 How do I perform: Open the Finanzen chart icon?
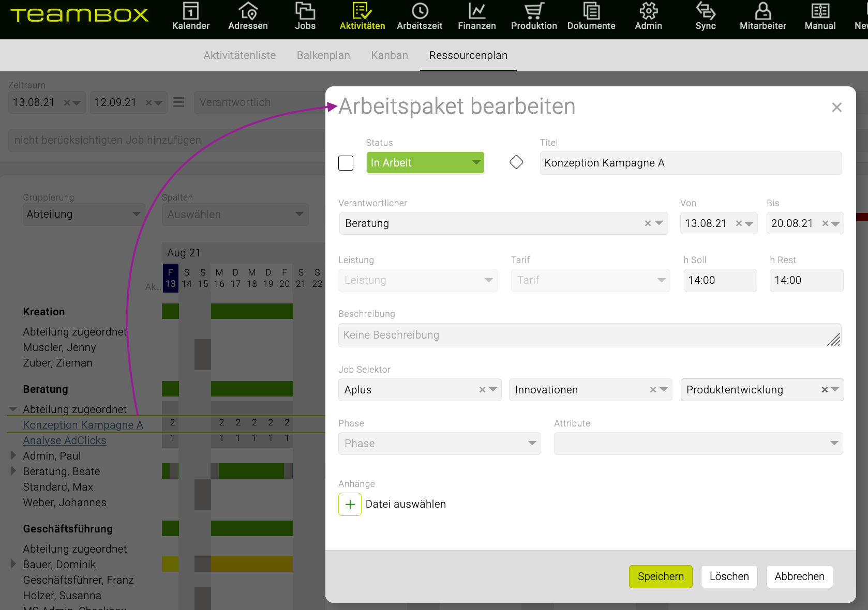pyautogui.click(x=476, y=11)
